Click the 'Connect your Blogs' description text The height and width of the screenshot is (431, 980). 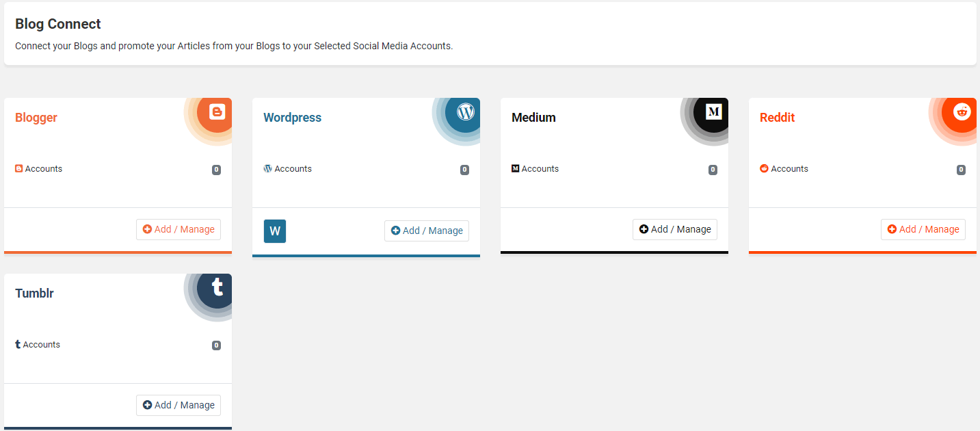[234, 47]
